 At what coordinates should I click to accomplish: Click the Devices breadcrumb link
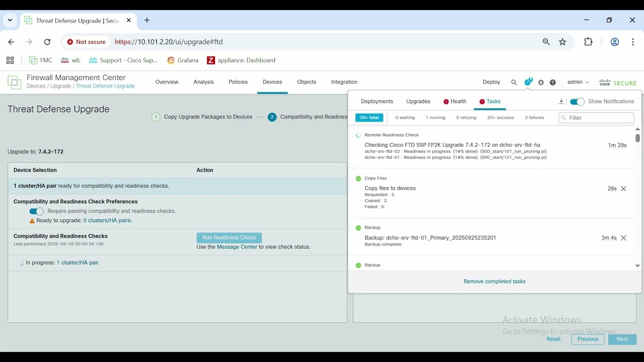click(x=36, y=86)
